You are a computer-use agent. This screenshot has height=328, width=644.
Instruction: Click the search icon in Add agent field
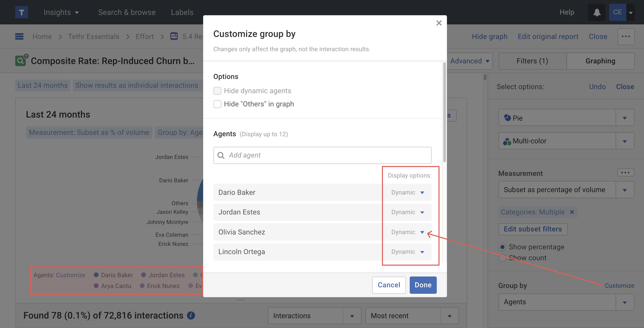coord(221,155)
